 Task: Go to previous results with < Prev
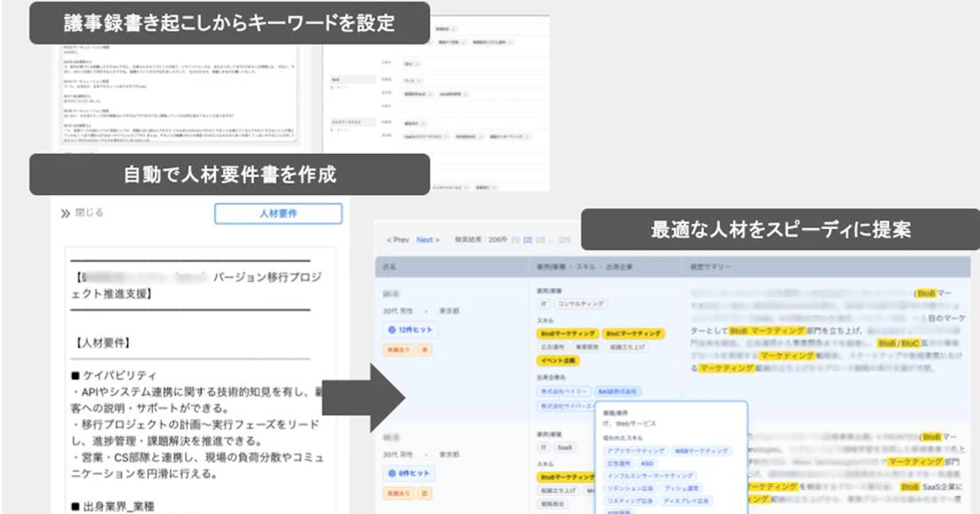tap(398, 240)
